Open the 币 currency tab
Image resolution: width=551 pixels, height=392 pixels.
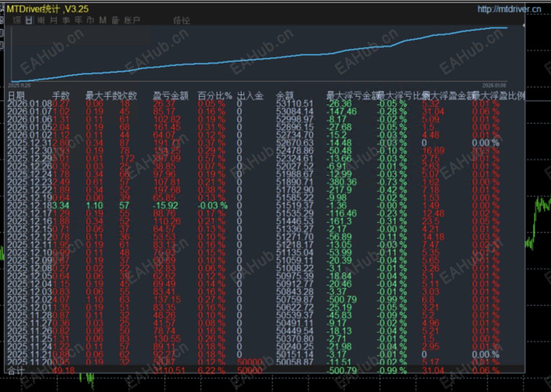click(x=90, y=20)
